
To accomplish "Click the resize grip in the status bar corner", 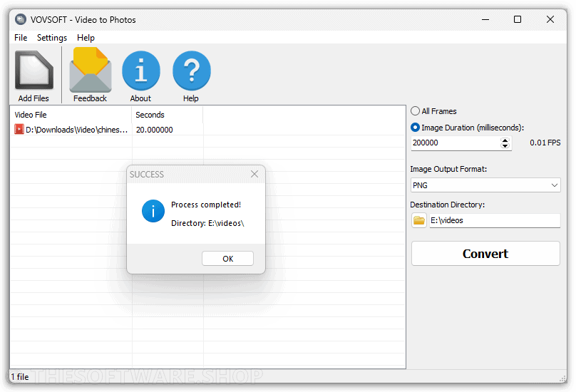I will click(562, 378).
